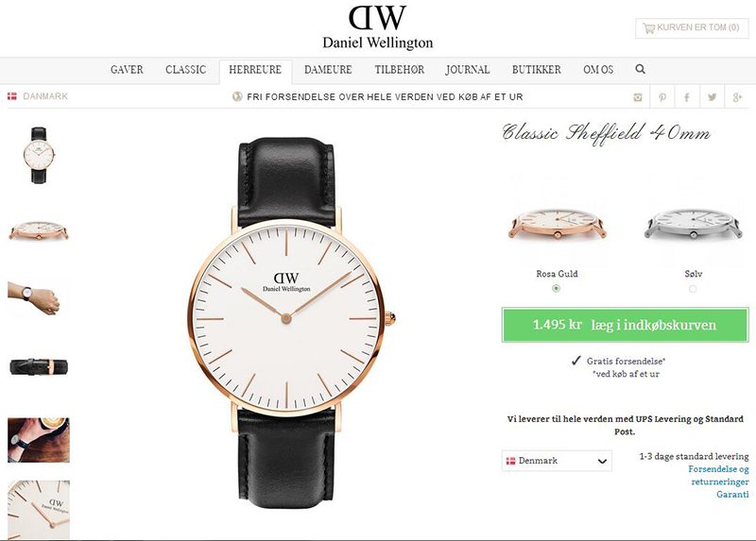
Task: Open the Danmark region selector
Action: pyautogui.click(x=38, y=96)
